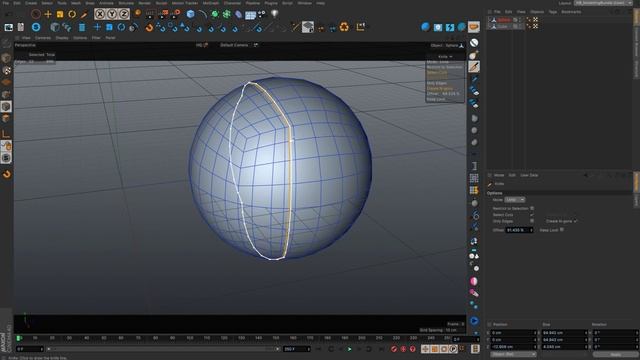Click the orange swirl icon in left sidebar

click(x=7, y=174)
